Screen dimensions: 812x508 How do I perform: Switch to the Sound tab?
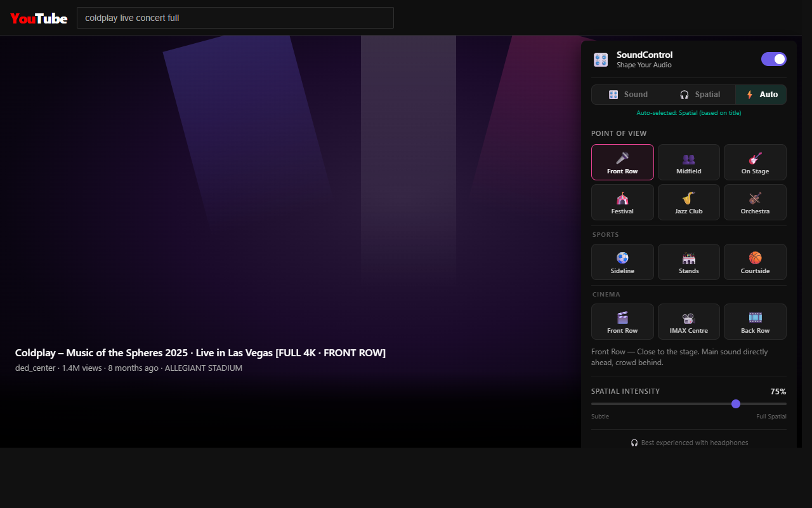(x=628, y=95)
